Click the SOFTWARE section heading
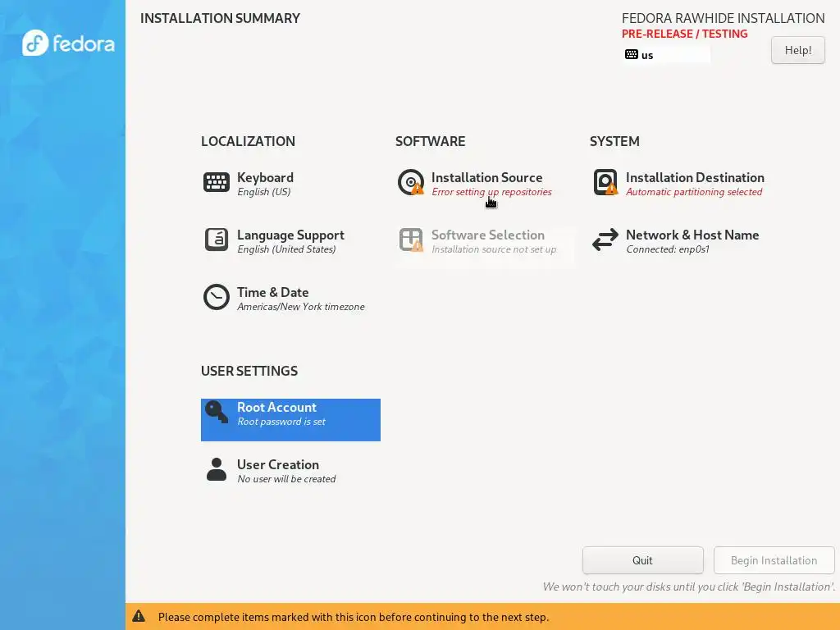Image resolution: width=840 pixels, height=630 pixels. (x=430, y=141)
